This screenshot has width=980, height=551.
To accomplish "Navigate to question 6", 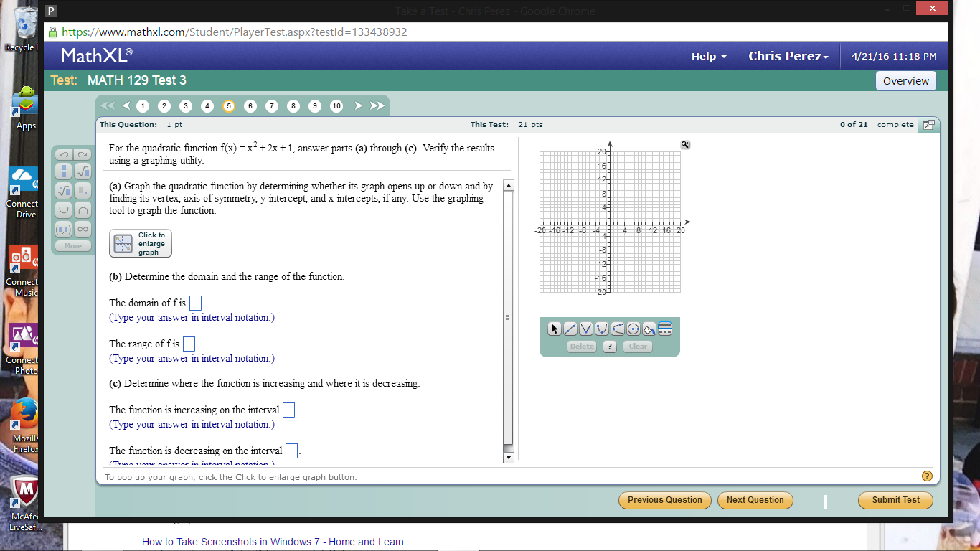I will point(250,105).
